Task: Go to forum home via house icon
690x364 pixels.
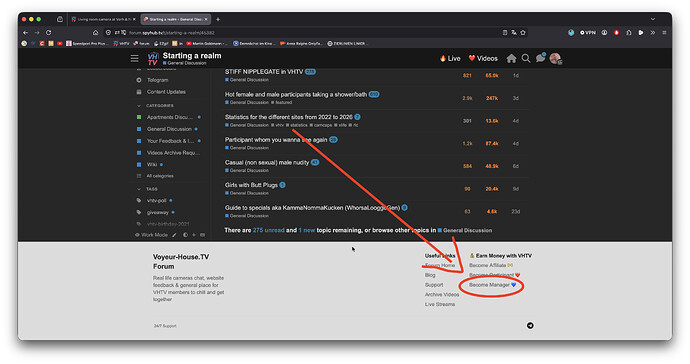Action: click(511, 58)
